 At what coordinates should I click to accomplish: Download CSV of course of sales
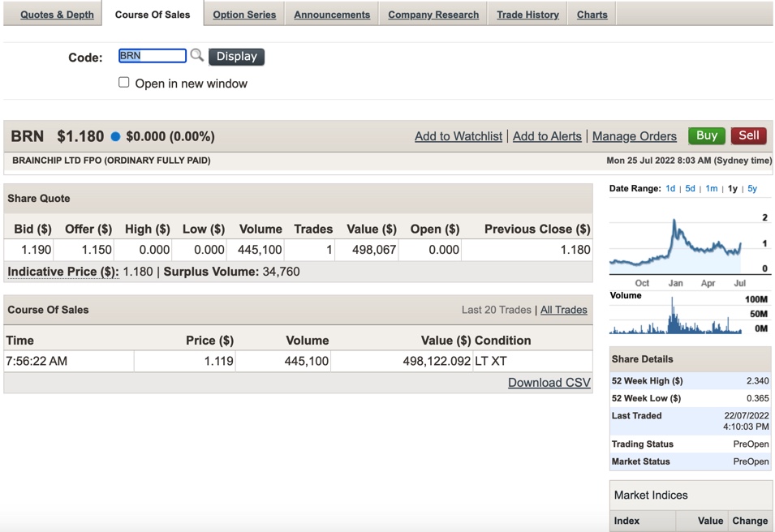(549, 382)
